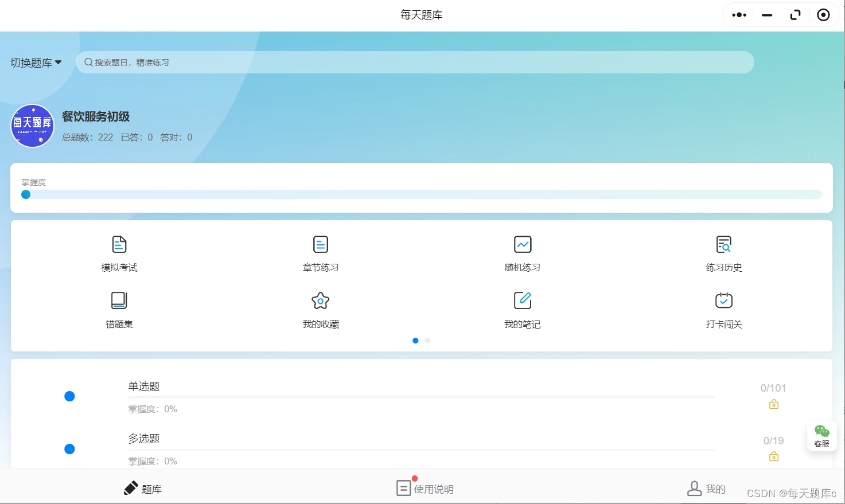
Task: Open the three-dots more menu
Action: click(x=739, y=15)
